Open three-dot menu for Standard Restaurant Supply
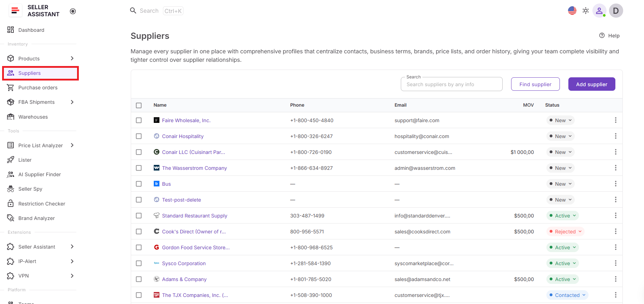This screenshot has width=644, height=304. [x=616, y=215]
